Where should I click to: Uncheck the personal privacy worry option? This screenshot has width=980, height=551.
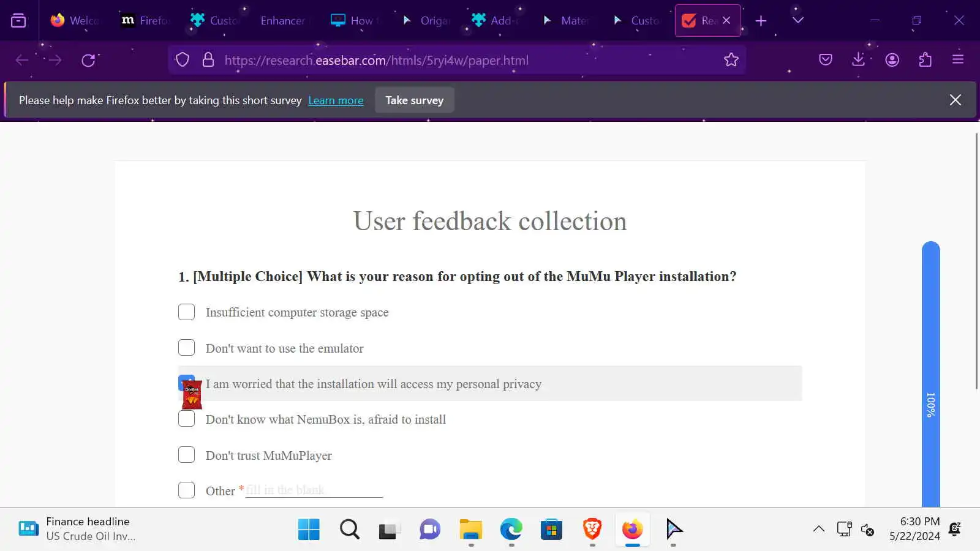186,383
